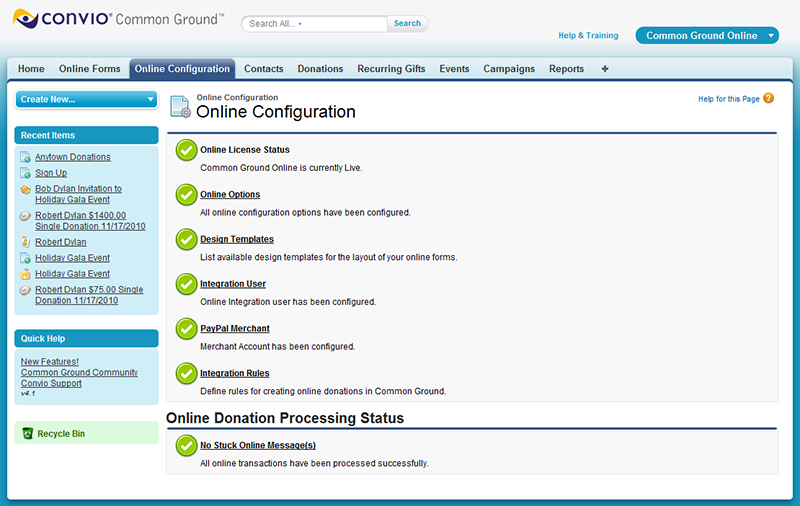Click the green checkmark beside Online License Status

point(186,150)
